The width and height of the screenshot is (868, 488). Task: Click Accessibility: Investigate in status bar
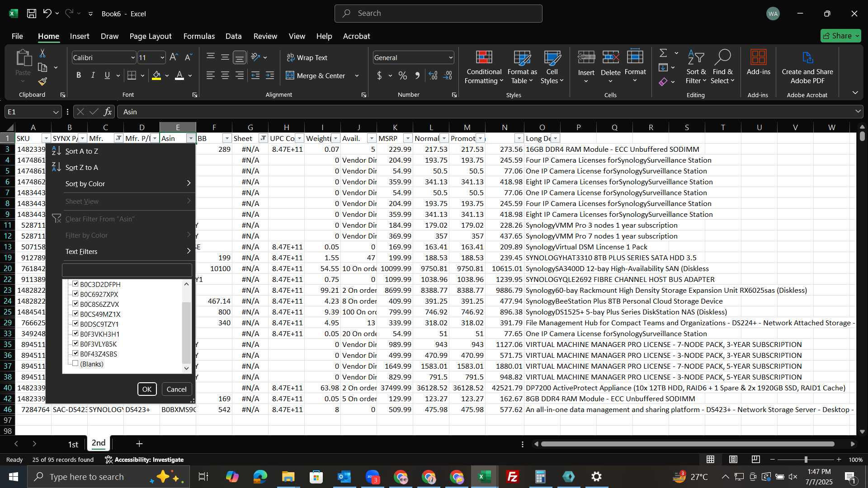[x=144, y=460]
